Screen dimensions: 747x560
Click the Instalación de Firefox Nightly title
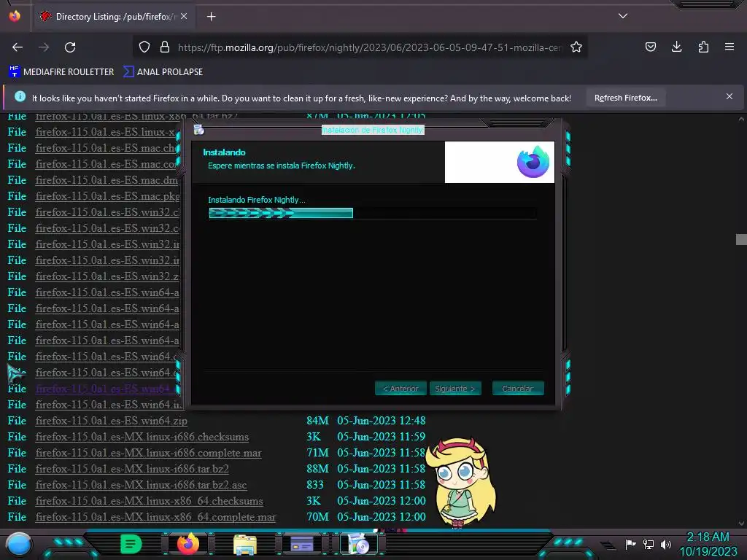pyautogui.click(x=373, y=130)
